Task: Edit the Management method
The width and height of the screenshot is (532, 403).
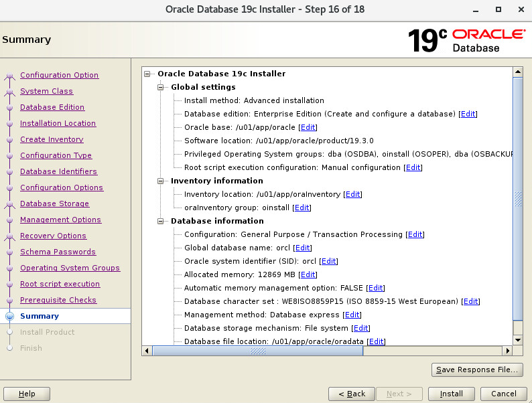Action: click(352, 315)
